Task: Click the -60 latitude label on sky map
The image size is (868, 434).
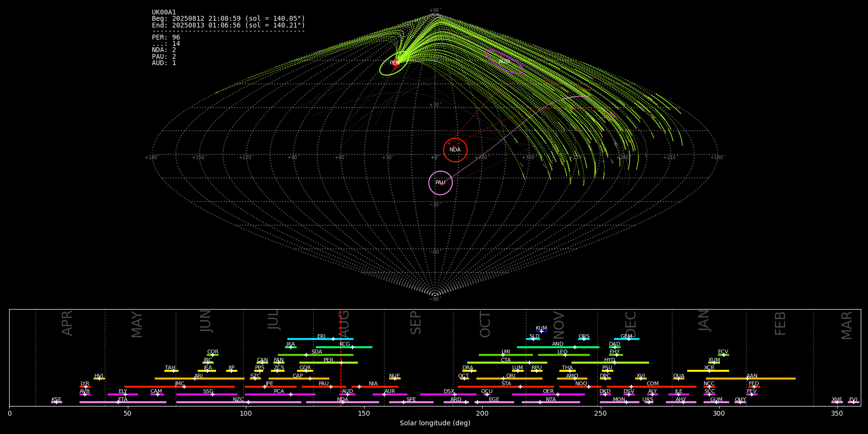Action: click(434, 252)
